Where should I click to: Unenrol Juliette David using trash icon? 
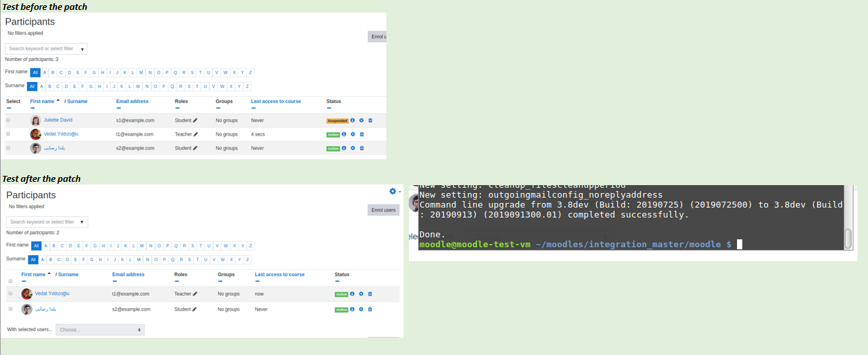[x=370, y=120]
